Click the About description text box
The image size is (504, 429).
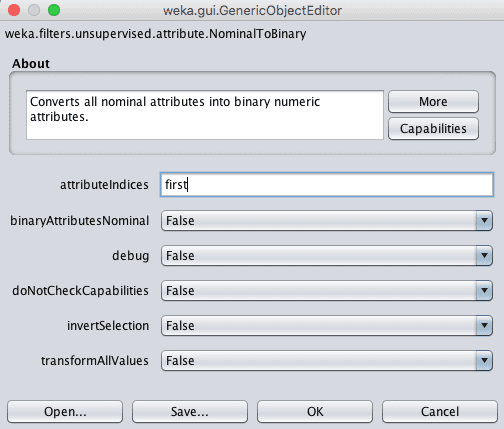[x=205, y=115]
